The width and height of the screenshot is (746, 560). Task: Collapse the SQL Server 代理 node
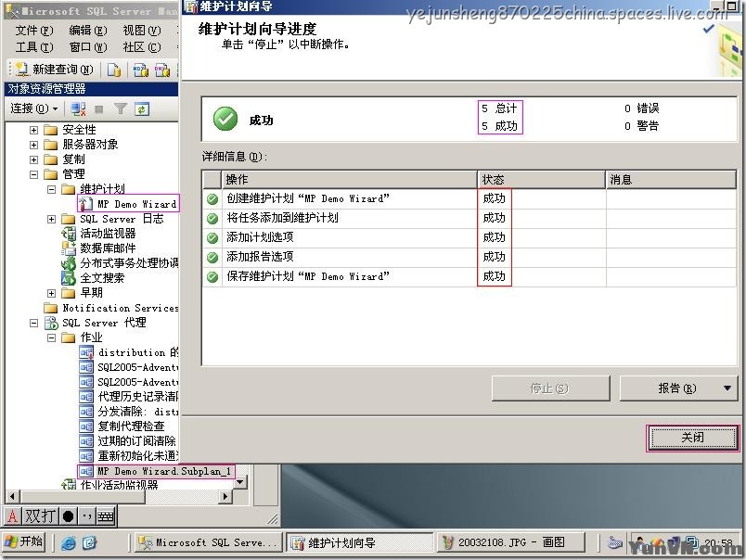point(33,323)
